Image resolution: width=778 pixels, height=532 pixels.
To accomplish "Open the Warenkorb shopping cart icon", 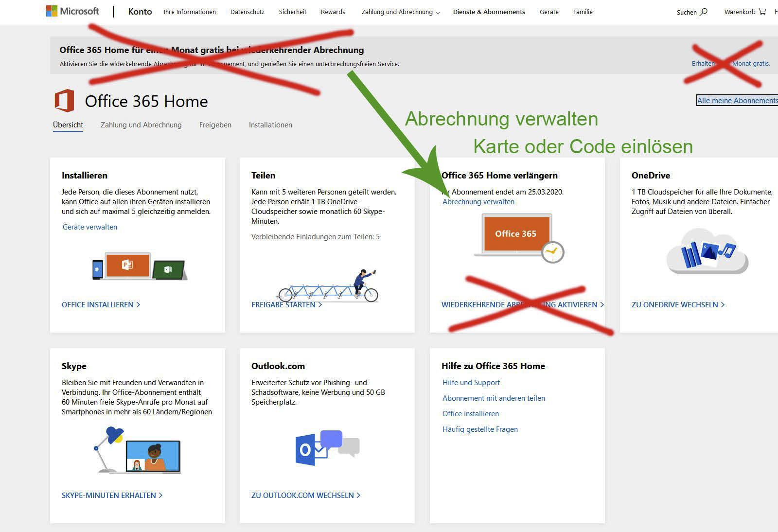I will (762, 11).
